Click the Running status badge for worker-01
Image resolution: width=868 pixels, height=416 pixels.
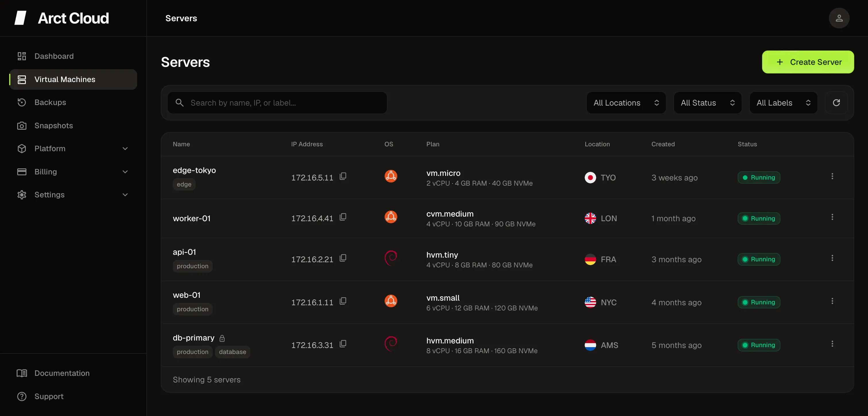(759, 219)
